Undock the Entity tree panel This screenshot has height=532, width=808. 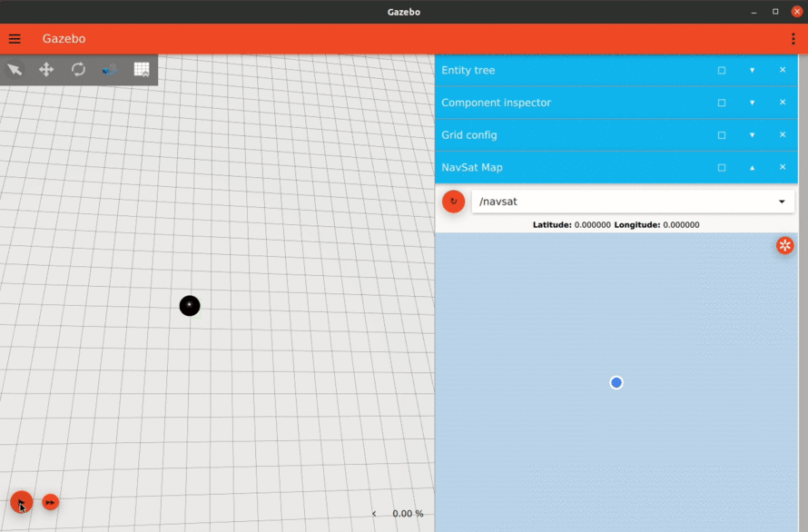722,70
